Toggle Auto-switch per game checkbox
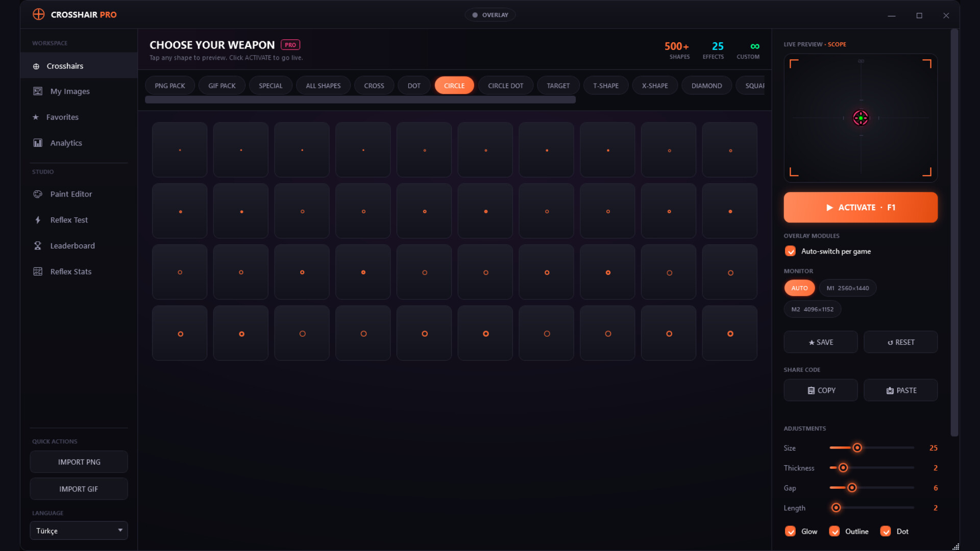980x551 pixels. tap(790, 251)
